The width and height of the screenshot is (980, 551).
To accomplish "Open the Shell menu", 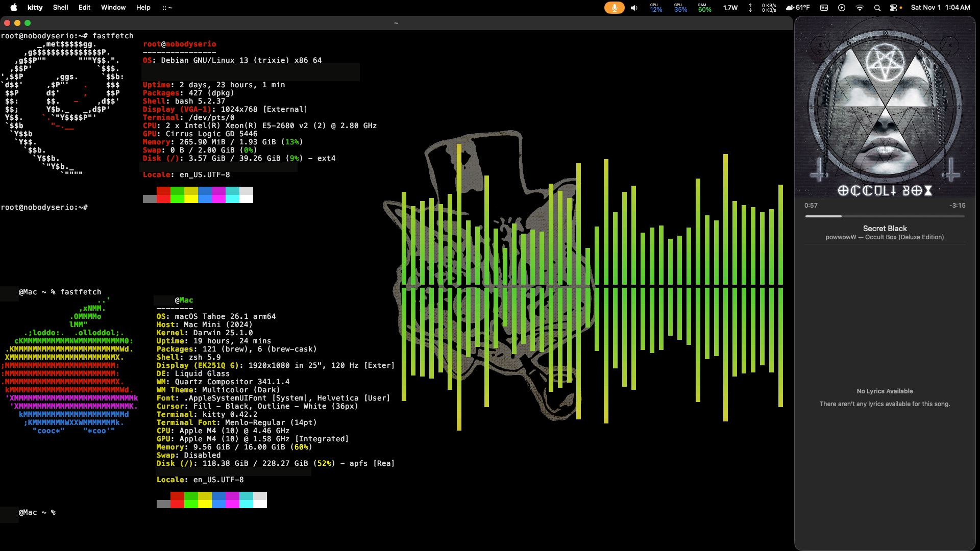I will (60, 7).
